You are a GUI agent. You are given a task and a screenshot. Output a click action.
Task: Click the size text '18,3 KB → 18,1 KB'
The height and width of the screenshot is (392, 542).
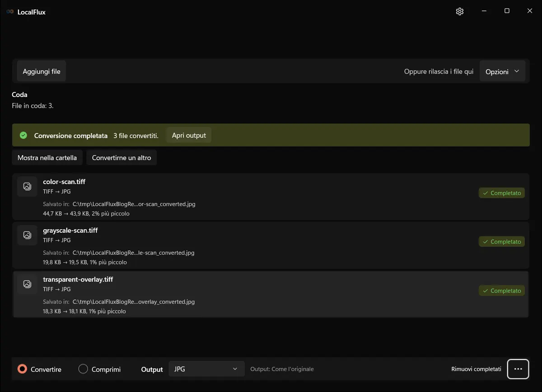tap(65, 311)
